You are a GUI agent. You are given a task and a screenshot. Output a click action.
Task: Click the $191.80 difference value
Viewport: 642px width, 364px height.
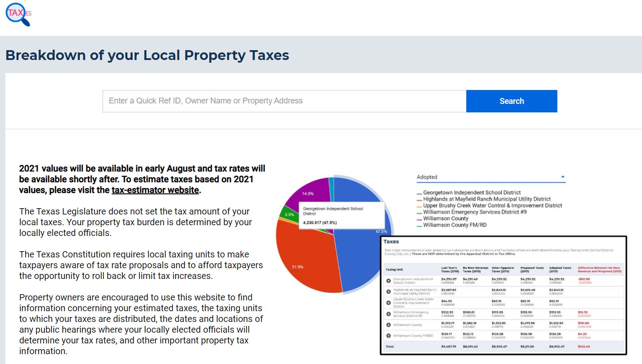[584, 323]
